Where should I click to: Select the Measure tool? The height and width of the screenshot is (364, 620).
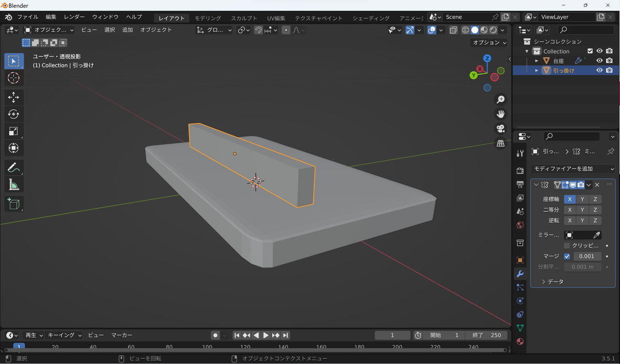[14, 184]
